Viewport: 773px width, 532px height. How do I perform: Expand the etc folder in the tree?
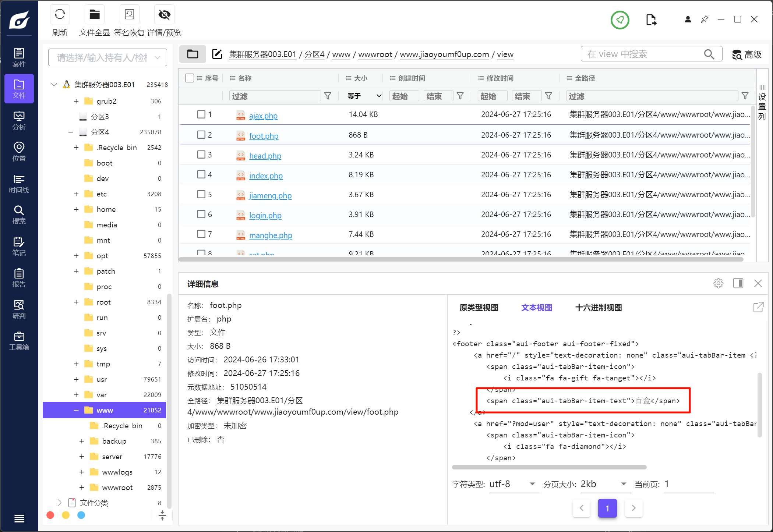76,194
